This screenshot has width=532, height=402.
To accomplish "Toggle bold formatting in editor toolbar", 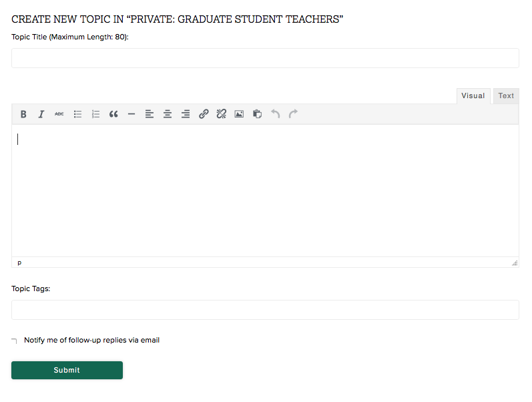I will [23, 114].
